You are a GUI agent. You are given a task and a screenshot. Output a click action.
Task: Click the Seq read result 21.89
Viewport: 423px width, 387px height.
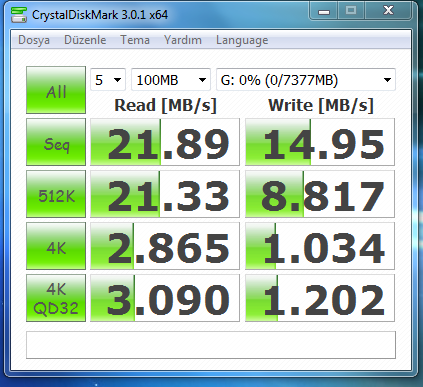pos(165,142)
